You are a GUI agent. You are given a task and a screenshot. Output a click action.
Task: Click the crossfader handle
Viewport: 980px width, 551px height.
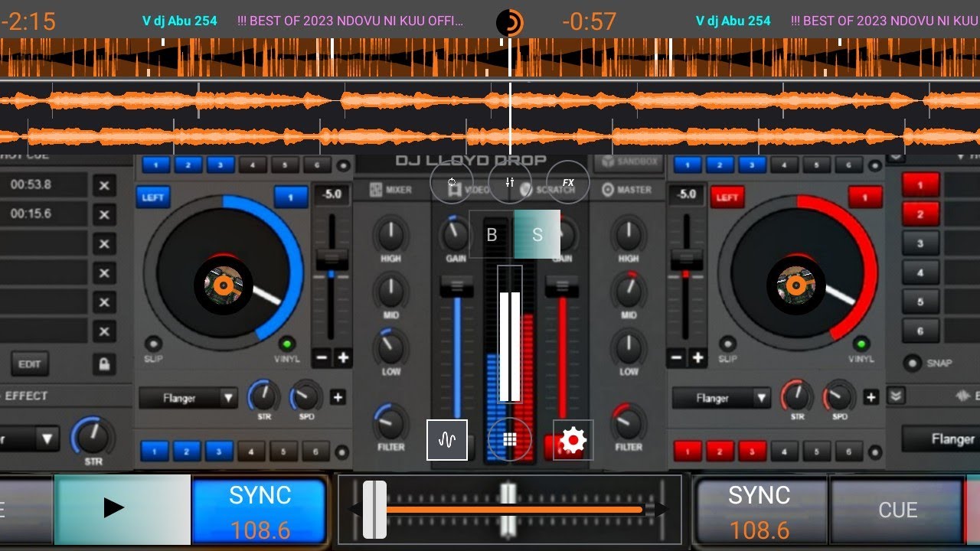point(375,510)
